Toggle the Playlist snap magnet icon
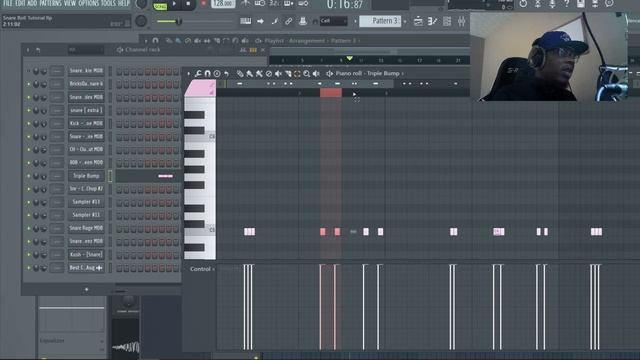The height and width of the screenshot is (360, 640). 155,40
